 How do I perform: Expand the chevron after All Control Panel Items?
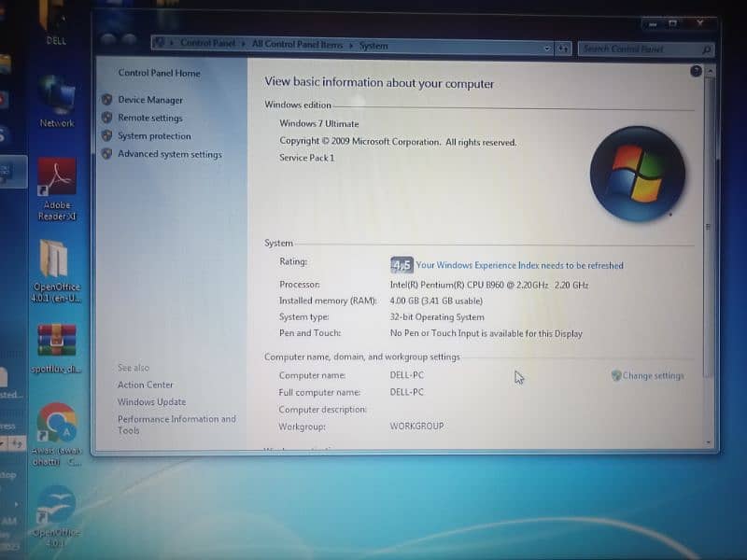pyautogui.click(x=351, y=45)
